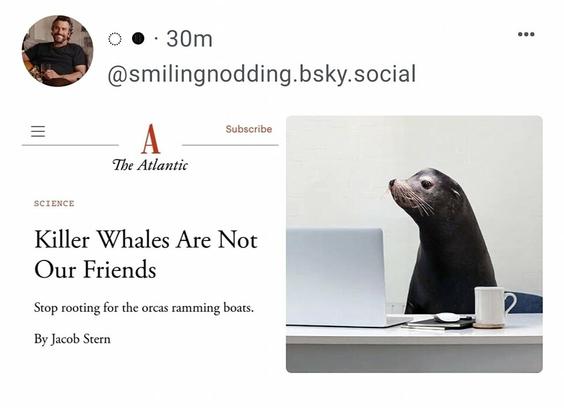The width and height of the screenshot is (564, 408).
Task: Open the three-dot post options menu
Action: pyautogui.click(x=526, y=35)
